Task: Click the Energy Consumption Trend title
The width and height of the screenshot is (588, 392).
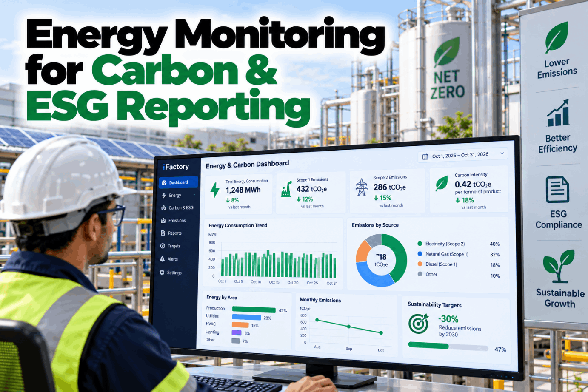Action: point(238,225)
